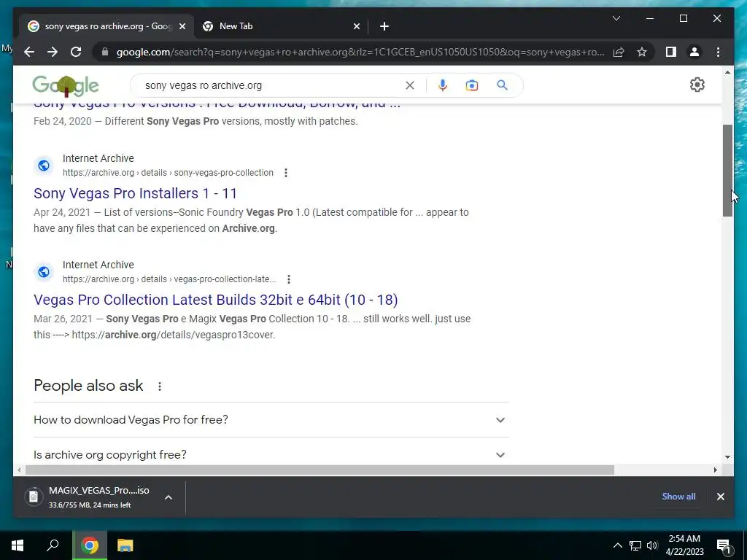Click the horizontal scrollbar thumb

[x=320, y=470]
